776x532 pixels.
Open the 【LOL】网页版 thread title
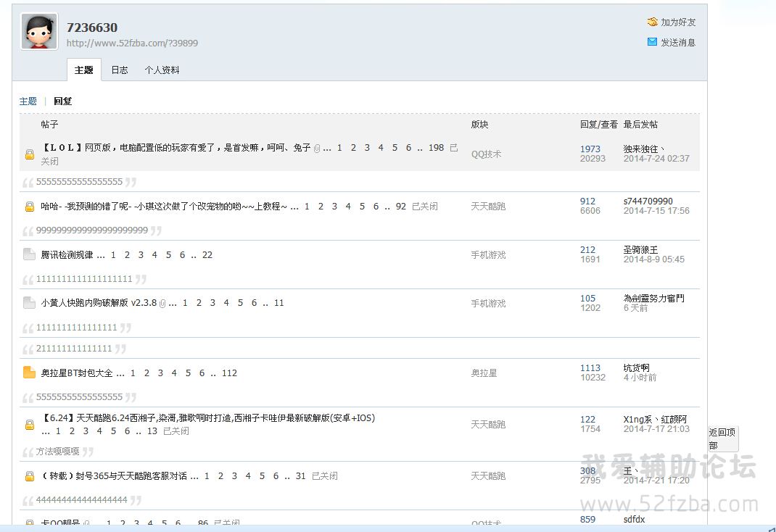tap(176, 147)
